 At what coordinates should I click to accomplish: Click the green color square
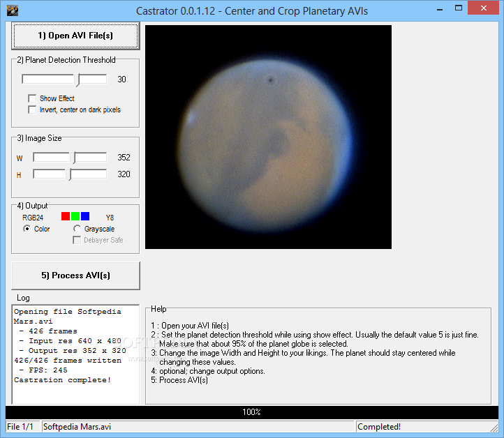75,216
